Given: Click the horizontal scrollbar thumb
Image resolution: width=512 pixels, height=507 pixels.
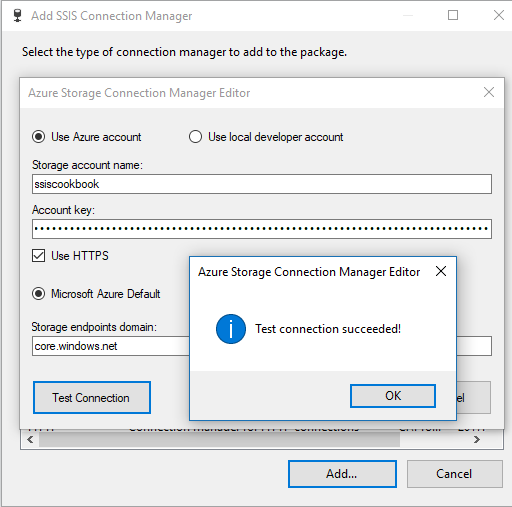Looking at the screenshot, I should click(x=219, y=440).
